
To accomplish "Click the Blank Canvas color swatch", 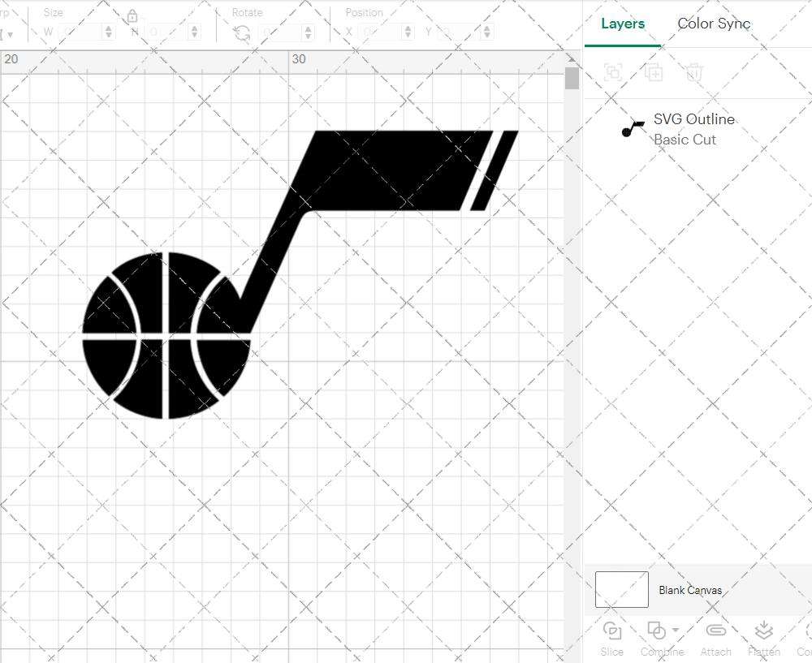I will click(x=621, y=589).
